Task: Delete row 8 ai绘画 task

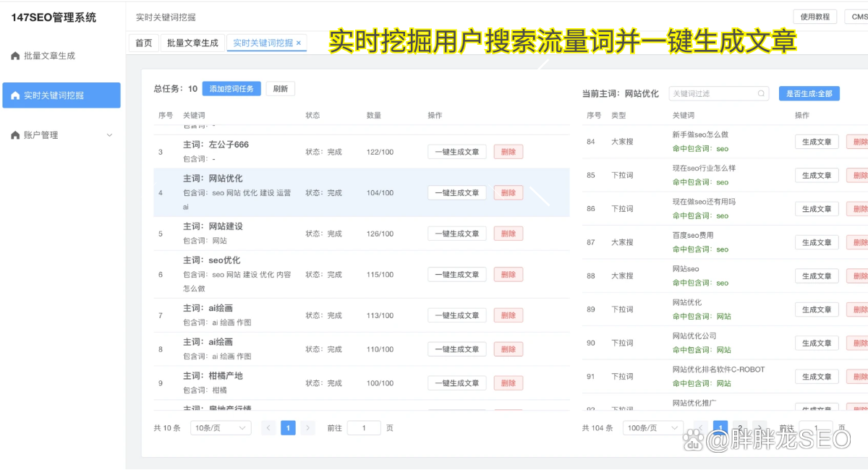Action: [509, 349]
